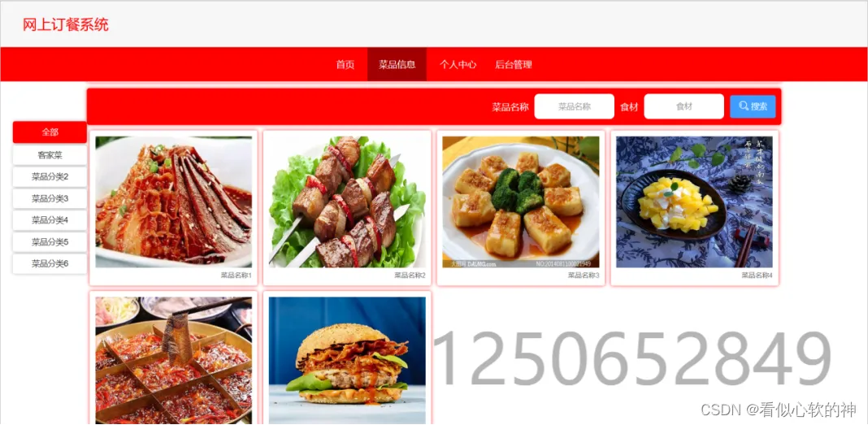Screen dimensions: 868x425
Task: Open the 菜品名称1 dish thumbnail
Action: point(173,202)
